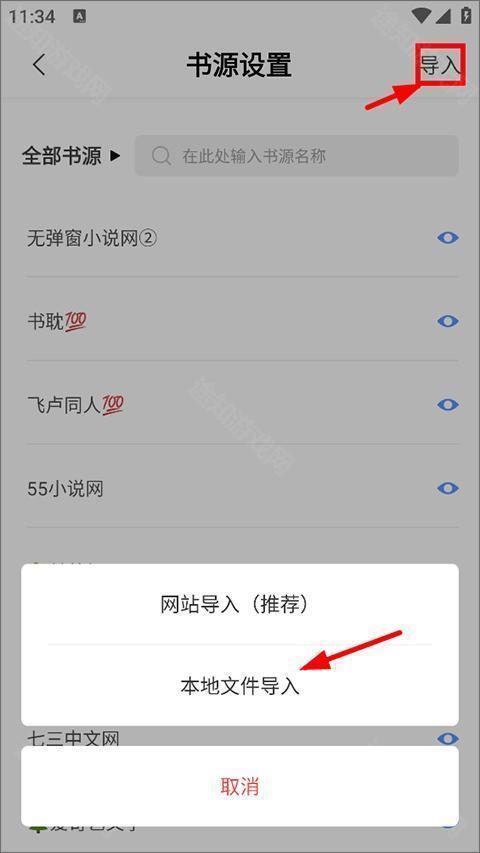Toggle visibility eye for 七三中文网
The width and height of the screenshot is (480, 853).
[448, 738]
